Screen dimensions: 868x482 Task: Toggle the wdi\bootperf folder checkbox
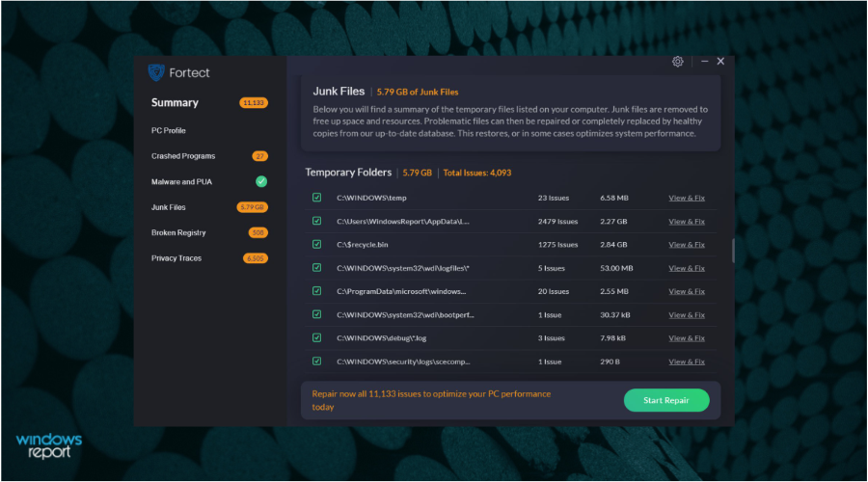coord(316,314)
